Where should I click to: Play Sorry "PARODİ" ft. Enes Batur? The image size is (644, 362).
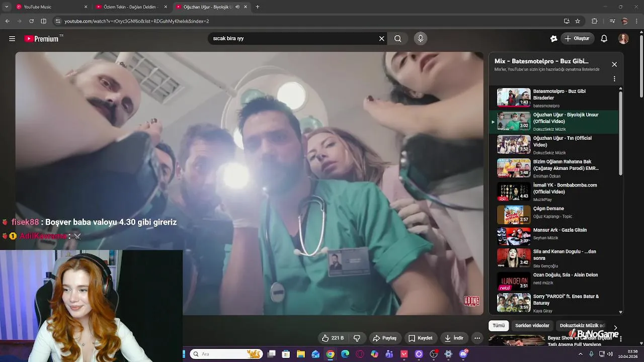coord(553,303)
